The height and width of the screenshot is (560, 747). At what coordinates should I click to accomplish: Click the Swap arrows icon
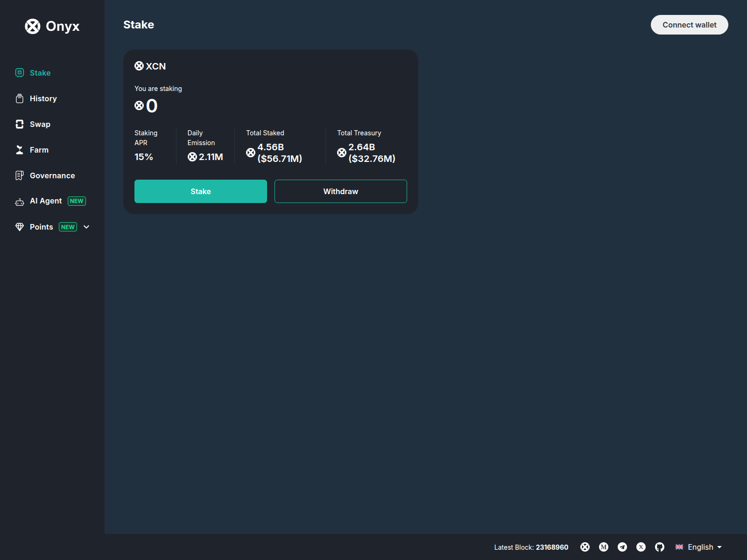tap(20, 124)
